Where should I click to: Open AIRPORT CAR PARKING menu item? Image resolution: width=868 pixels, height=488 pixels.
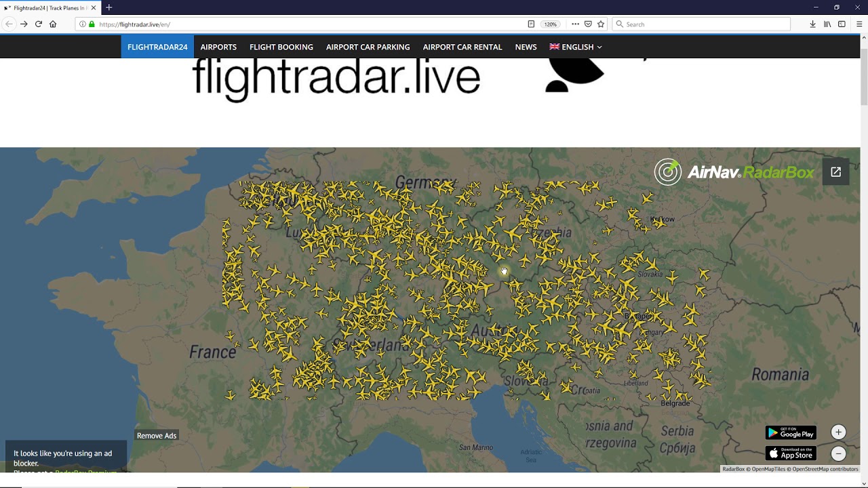368,47
